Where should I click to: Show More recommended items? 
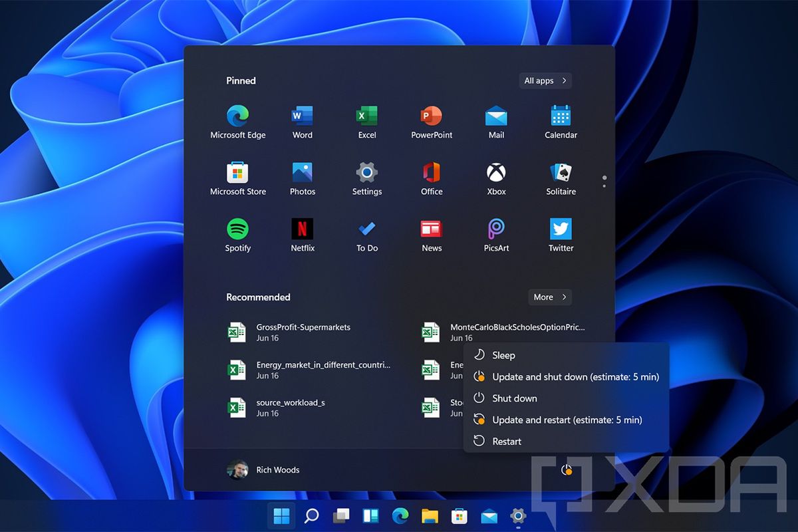pos(549,297)
